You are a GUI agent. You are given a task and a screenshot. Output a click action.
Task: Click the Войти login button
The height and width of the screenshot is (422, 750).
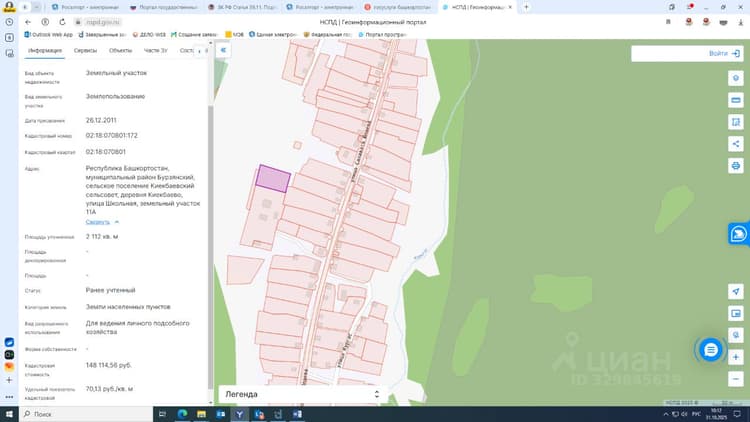[724, 54]
